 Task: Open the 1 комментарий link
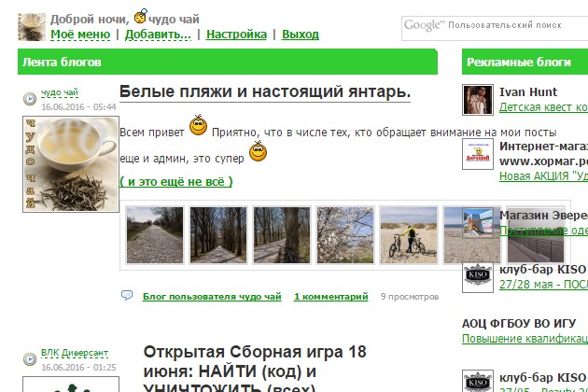[x=330, y=297]
